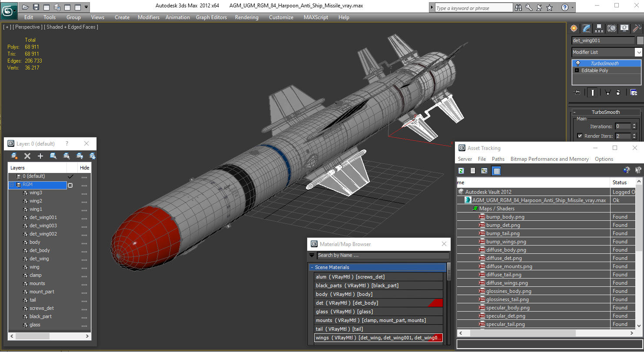Screen dimensions: 644x352
Task: Click the binoculars search icon in InfoCenter
Action: [518, 7]
